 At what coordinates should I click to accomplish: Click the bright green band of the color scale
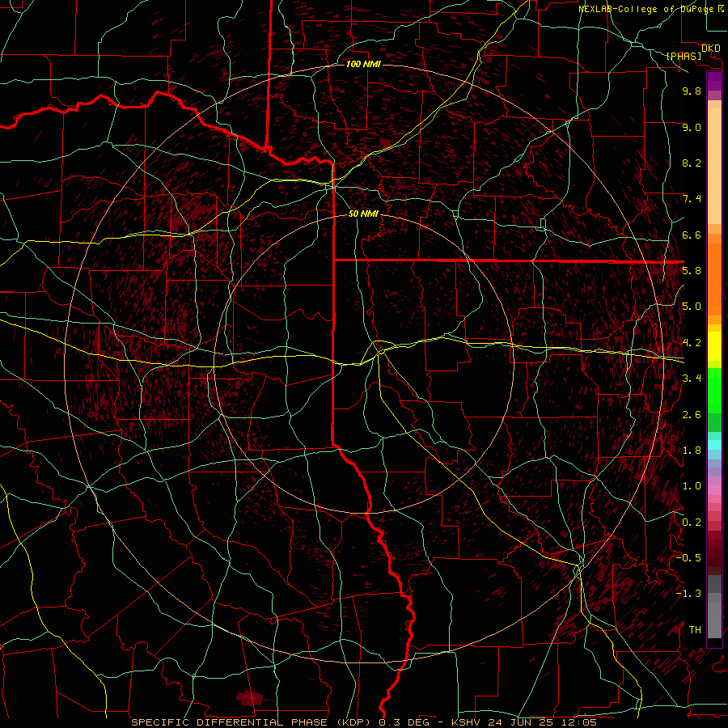(714, 391)
